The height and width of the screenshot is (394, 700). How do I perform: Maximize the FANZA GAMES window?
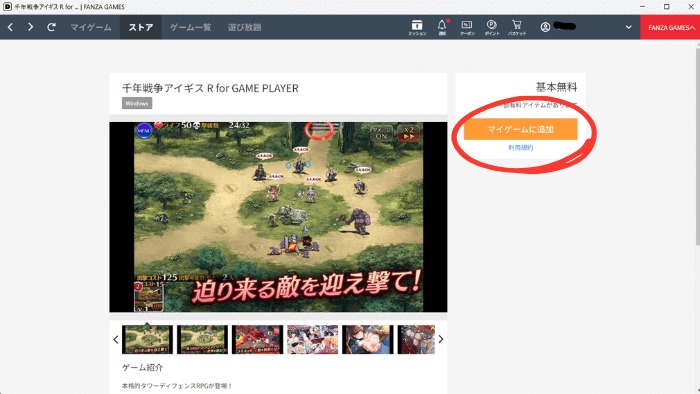tap(667, 7)
